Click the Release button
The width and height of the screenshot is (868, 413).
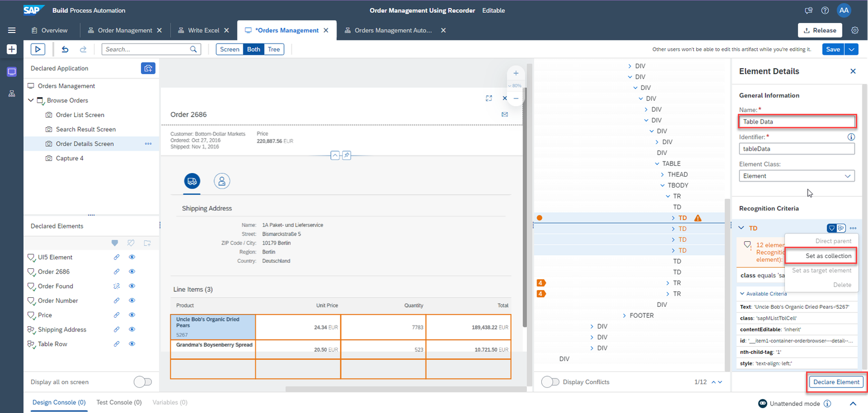coord(820,30)
